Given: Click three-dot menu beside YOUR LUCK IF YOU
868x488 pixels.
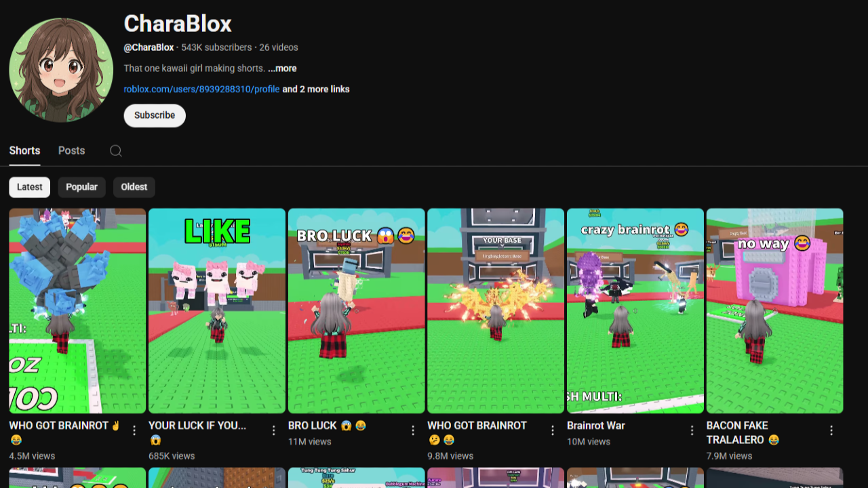Looking at the screenshot, I should coord(273,430).
